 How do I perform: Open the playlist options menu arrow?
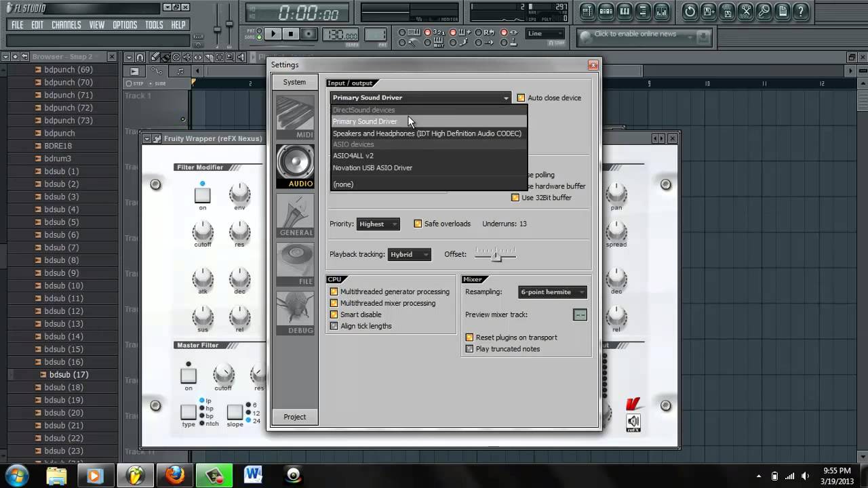[x=129, y=58]
